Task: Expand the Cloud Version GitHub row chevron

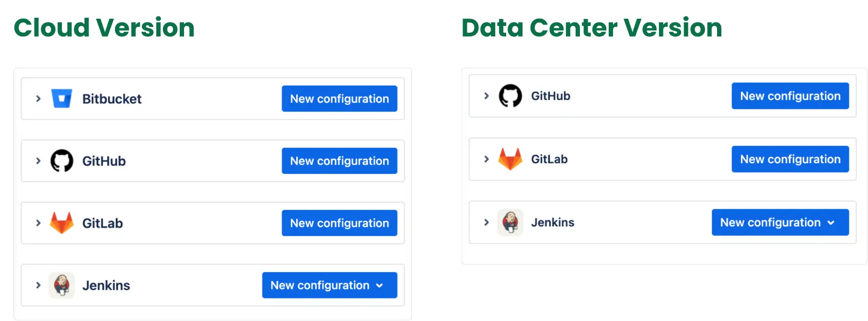Action: point(38,161)
